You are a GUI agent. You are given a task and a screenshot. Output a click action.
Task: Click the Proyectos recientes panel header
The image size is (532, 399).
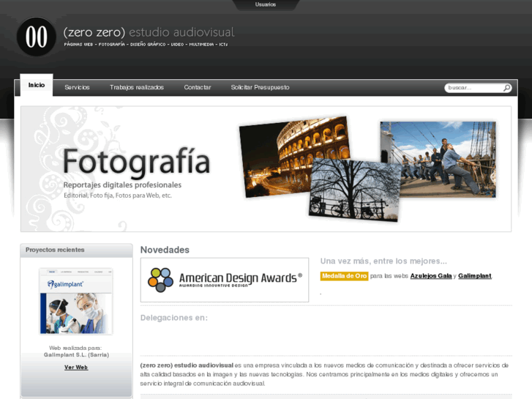[x=76, y=250]
